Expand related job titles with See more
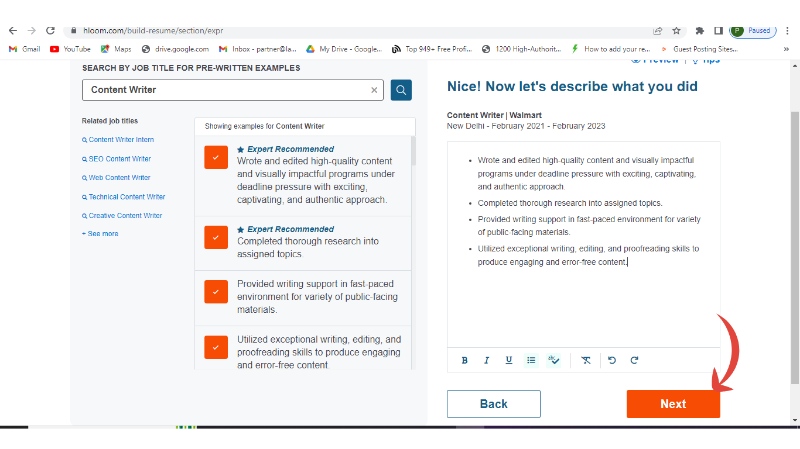This screenshot has width=800, height=449. coord(100,234)
